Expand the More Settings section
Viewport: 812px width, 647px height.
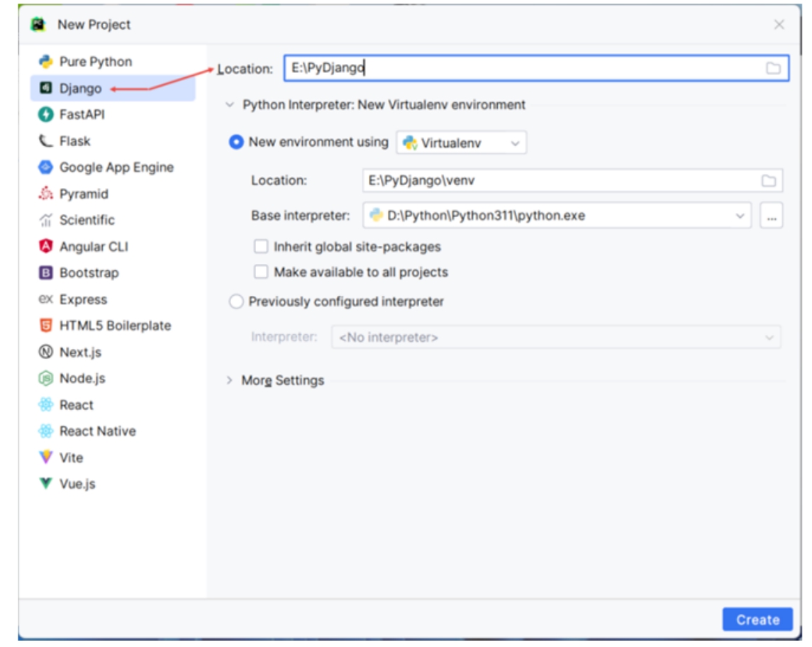pyautogui.click(x=229, y=380)
